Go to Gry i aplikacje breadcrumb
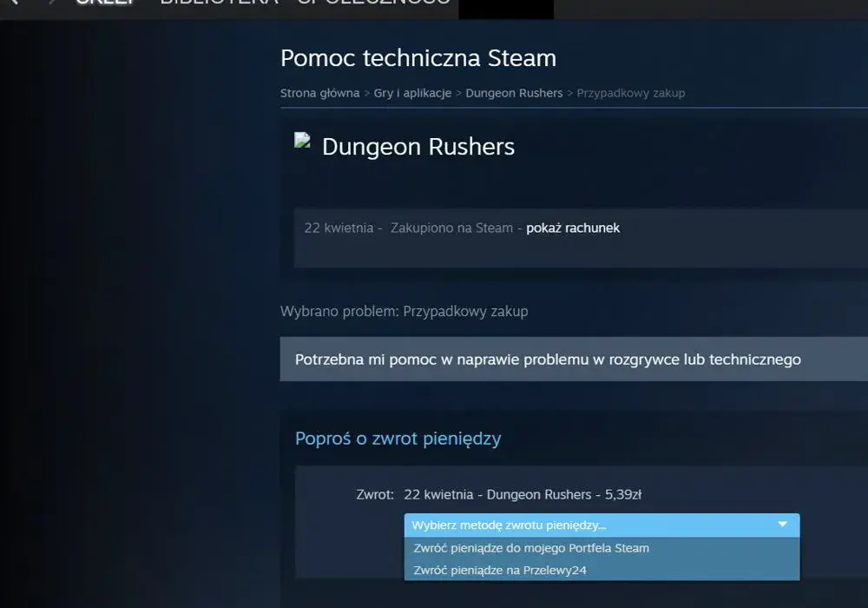 [412, 93]
